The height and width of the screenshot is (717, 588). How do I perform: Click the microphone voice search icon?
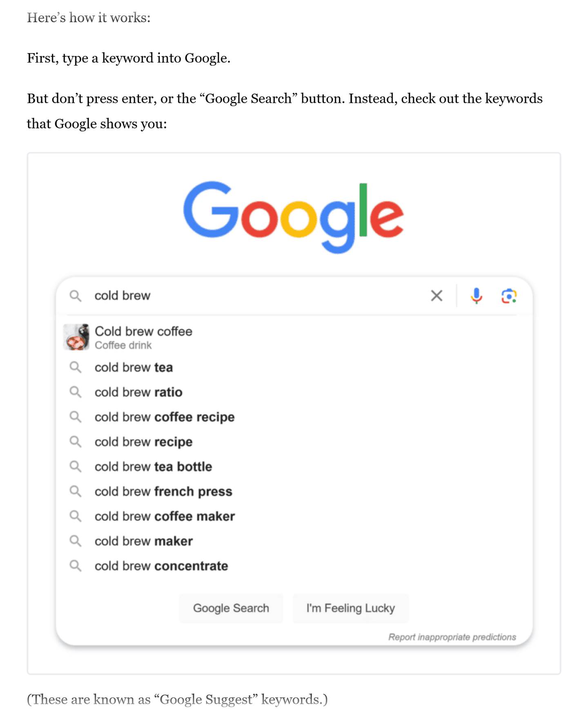coord(476,296)
